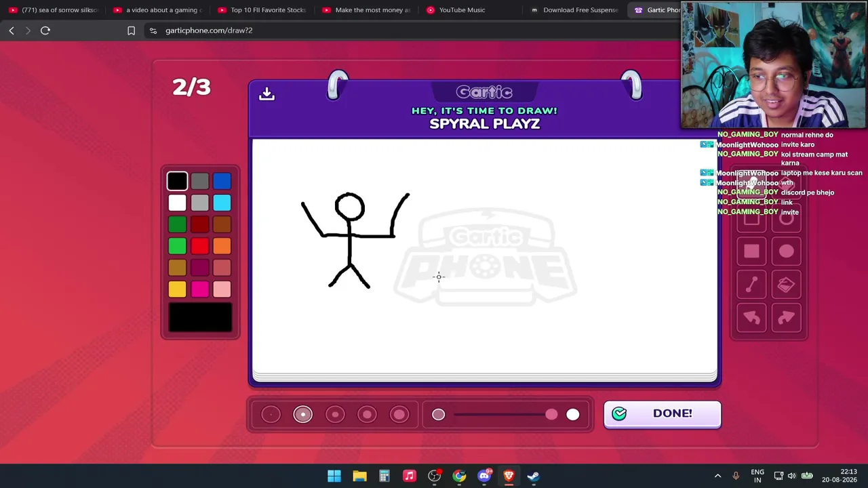Switch to the YouTube Music tab
Viewport: 868px width, 488px height.
click(x=472, y=10)
